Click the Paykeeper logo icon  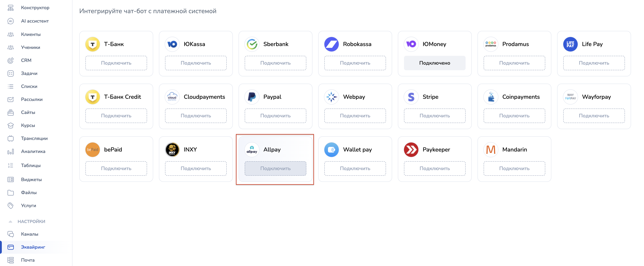point(411,150)
